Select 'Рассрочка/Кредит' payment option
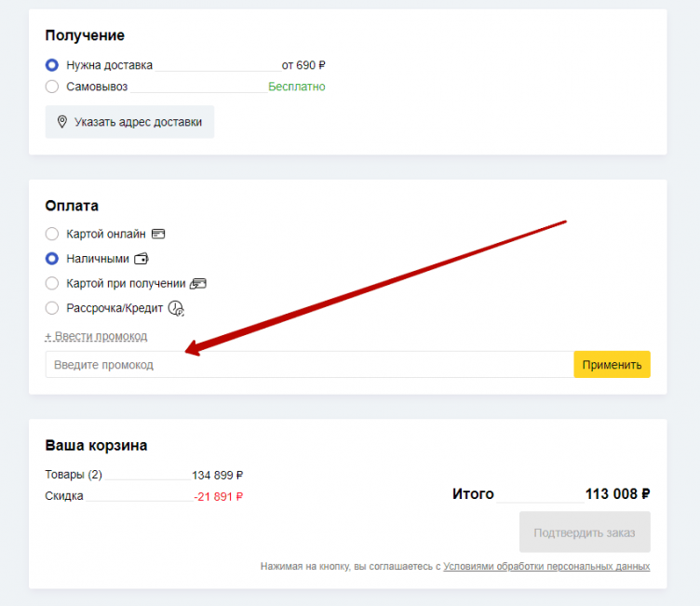The width and height of the screenshot is (700, 606). tap(52, 308)
